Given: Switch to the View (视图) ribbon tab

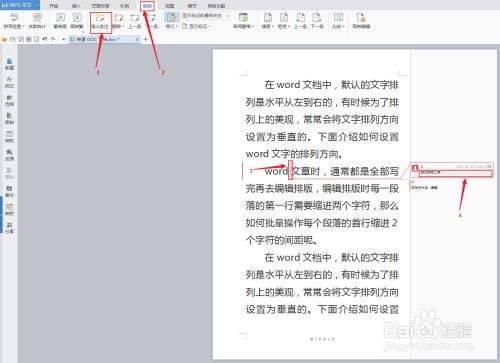Looking at the screenshot, I should [170, 6].
